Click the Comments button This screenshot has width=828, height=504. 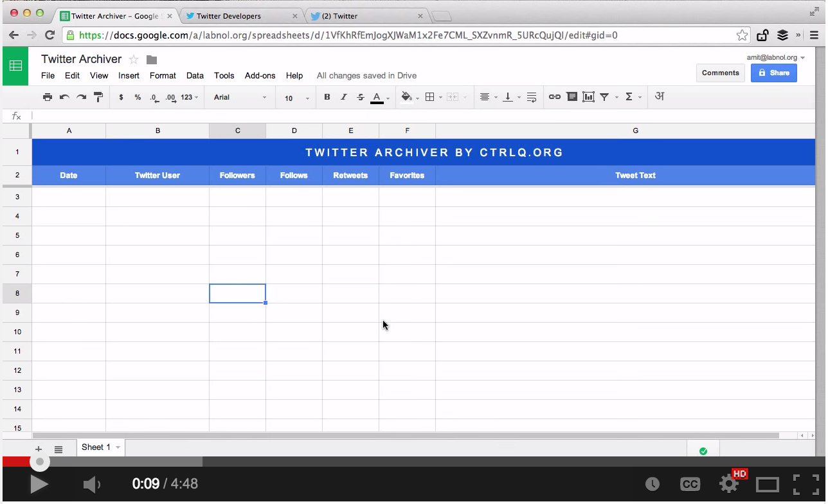[x=720, y=73]
